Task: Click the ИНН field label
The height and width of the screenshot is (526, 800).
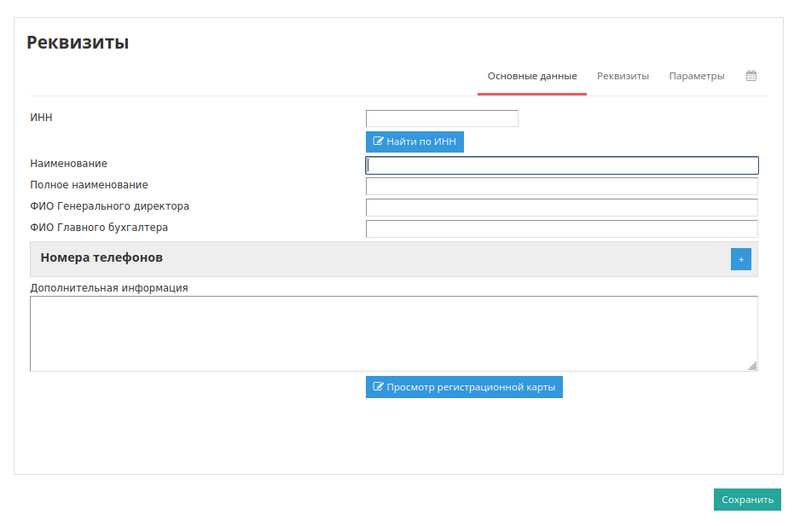Action: pos(42,118)
